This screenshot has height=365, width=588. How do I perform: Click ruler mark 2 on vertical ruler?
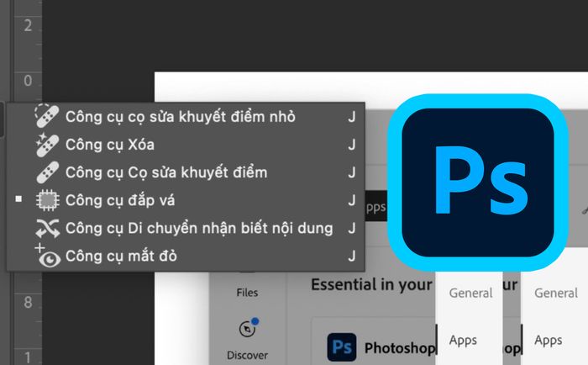click(28, 25)
